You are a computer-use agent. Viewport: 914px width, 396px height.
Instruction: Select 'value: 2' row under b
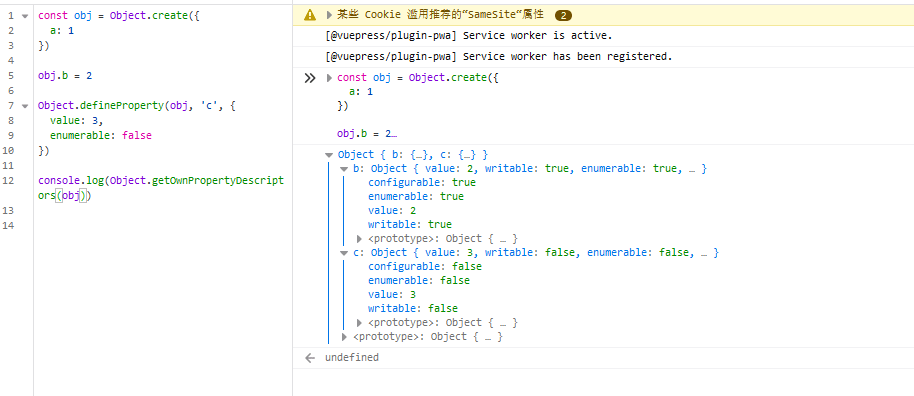point(392,211)
